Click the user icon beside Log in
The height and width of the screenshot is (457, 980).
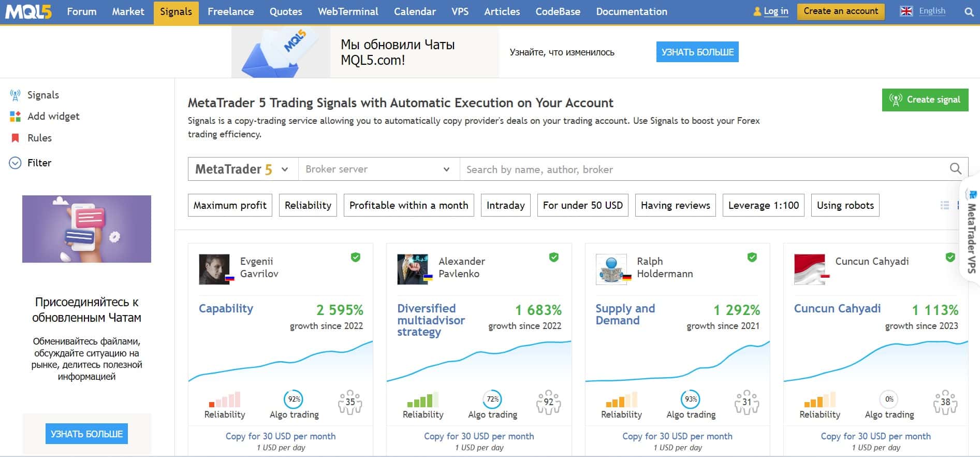tap(757, 11)
